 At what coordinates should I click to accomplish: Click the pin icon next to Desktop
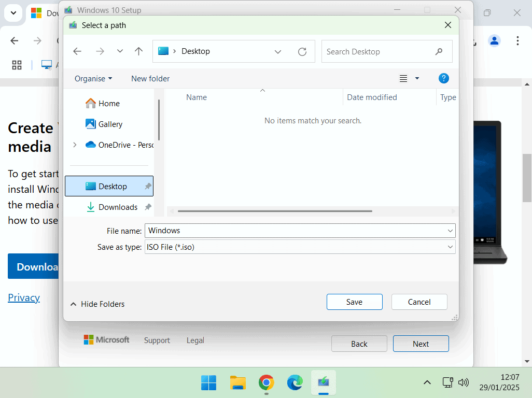(x=148, y=186)
